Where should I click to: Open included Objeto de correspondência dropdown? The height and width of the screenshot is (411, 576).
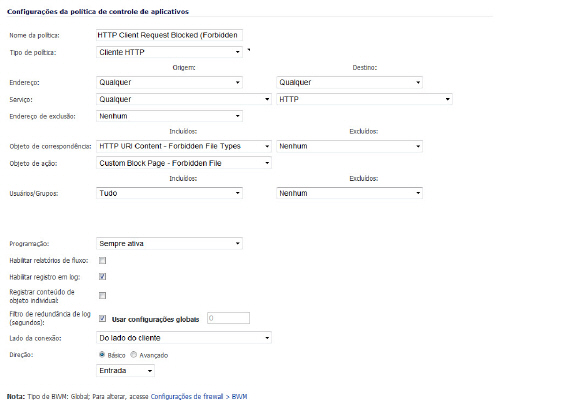point(184,146)
